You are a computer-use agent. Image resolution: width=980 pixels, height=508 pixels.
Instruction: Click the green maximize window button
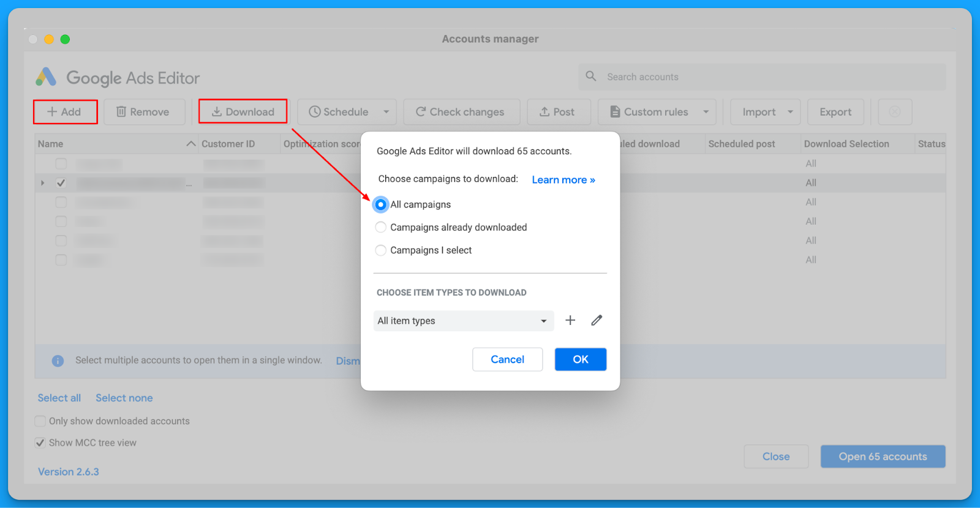65,39
